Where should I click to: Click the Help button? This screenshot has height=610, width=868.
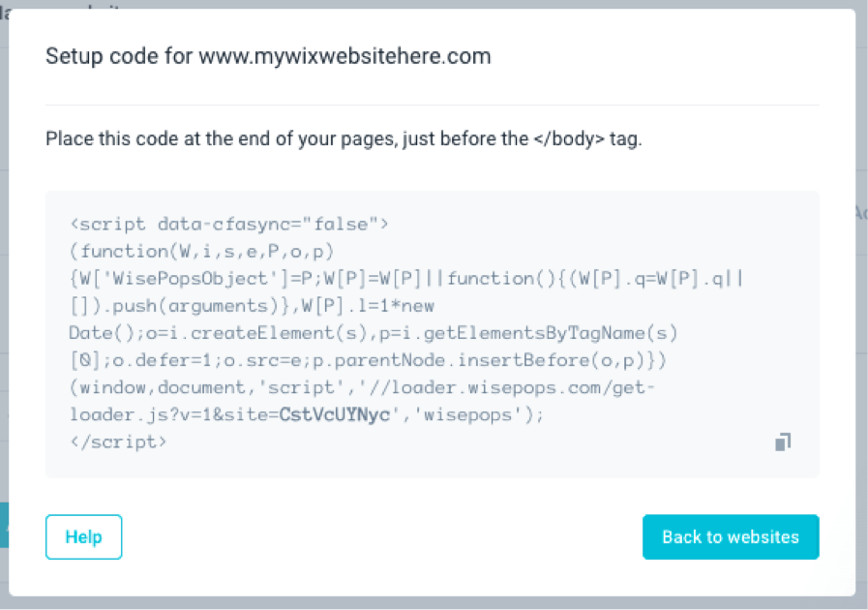click(83, 536)
